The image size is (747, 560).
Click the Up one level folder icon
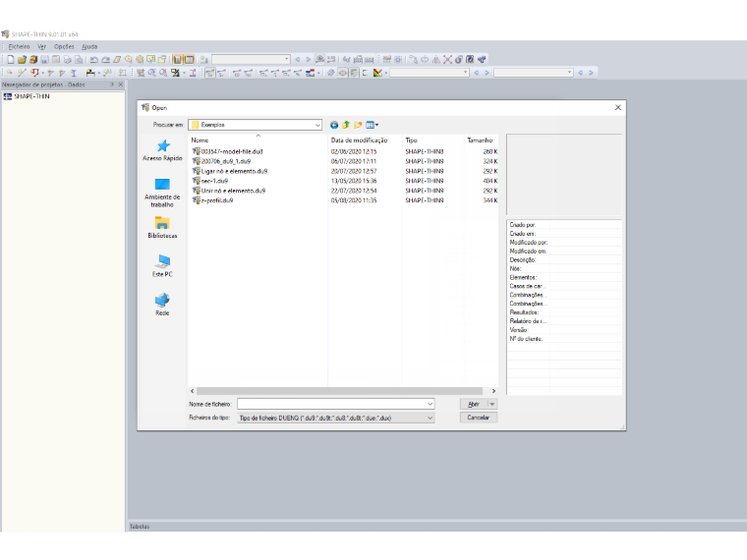click(x=346, y=125)
